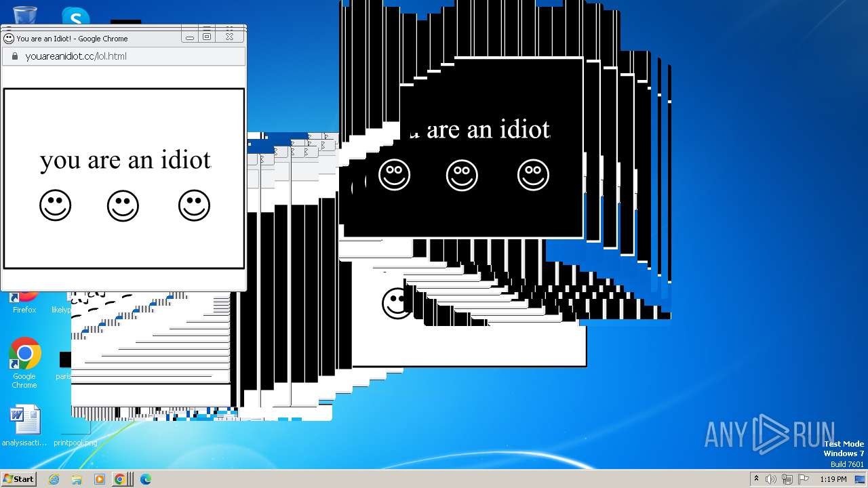Click 'you are an idiot' text in white popup
The width and height of the screenshot is (868, 488).
(x=125, y=160)
